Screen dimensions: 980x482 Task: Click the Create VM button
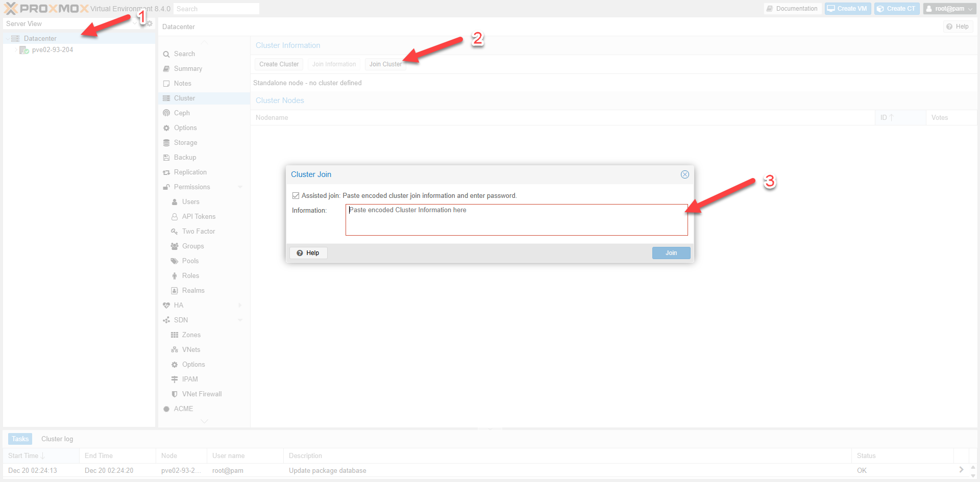click(x=847, y=9)
